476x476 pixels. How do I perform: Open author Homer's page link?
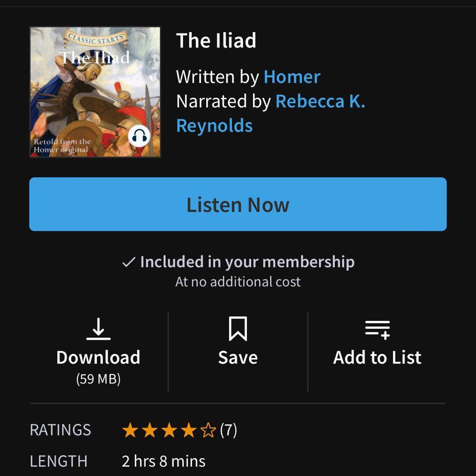(x=292, y=77)
